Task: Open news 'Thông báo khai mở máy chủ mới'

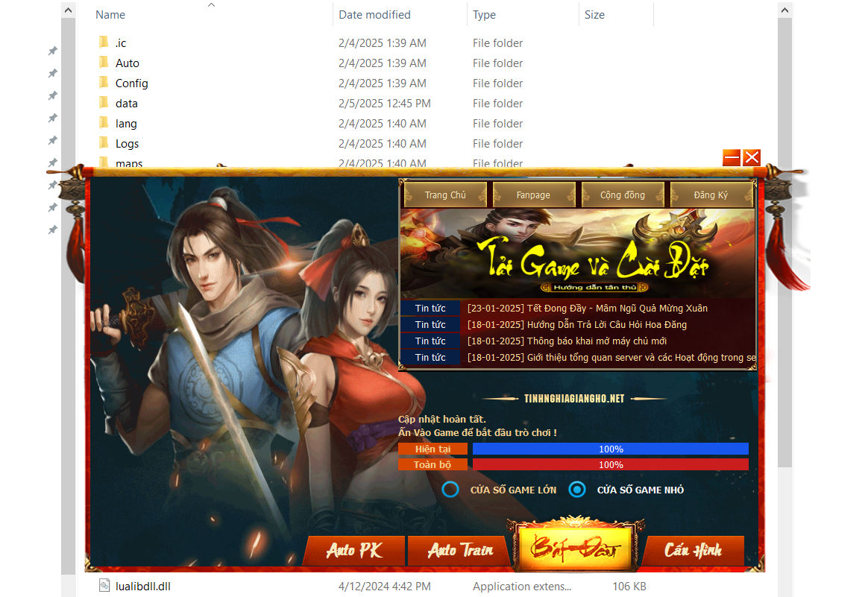Action: pyautogui.click(x=567, y=341)
